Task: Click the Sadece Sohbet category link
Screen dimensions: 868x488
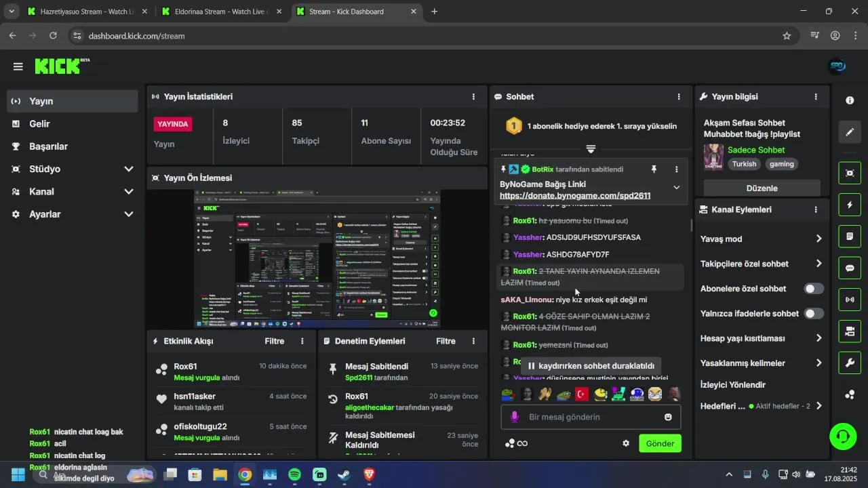Action: (756, 150)
